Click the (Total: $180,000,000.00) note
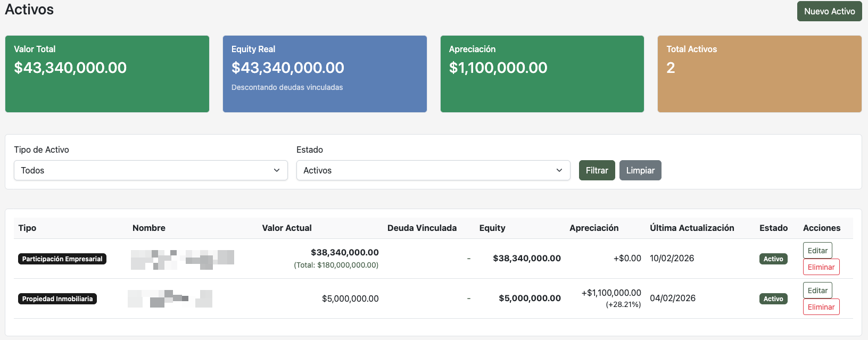 point(336,265)
